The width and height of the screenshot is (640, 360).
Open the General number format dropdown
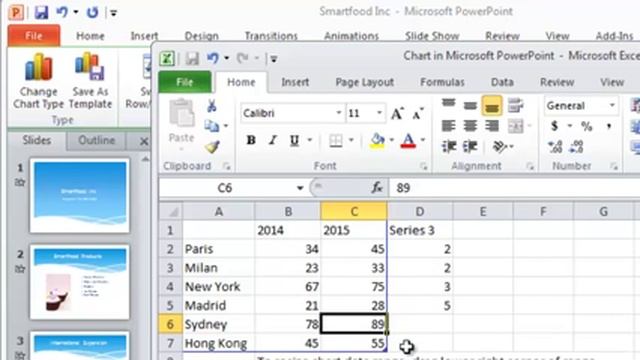(x=612, y=106)
